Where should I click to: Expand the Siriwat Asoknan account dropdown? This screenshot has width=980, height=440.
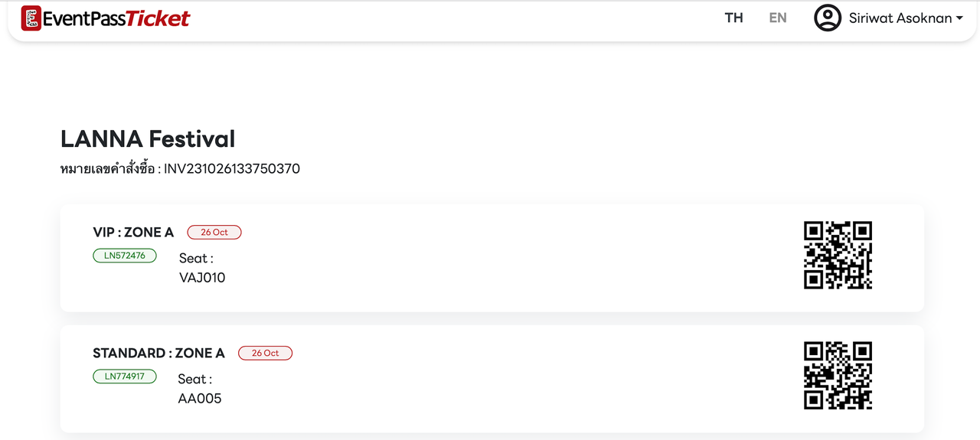coord(888,18)
